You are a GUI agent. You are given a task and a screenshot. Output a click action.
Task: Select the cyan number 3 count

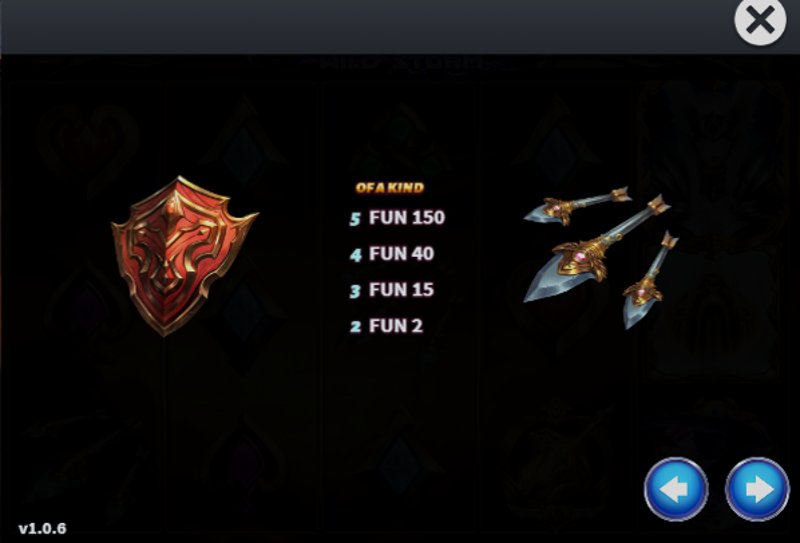pos(355,291)
